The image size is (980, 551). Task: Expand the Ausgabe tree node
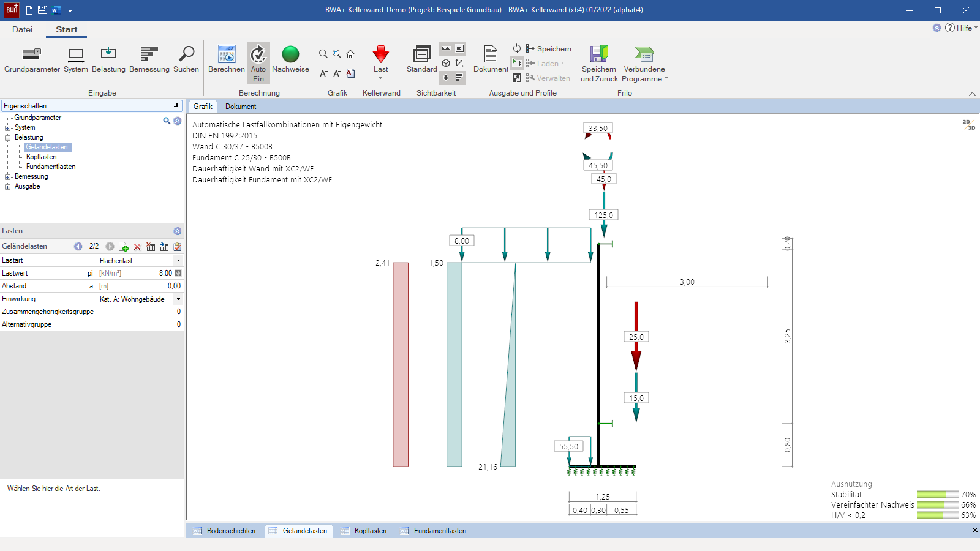coord(8,187)
